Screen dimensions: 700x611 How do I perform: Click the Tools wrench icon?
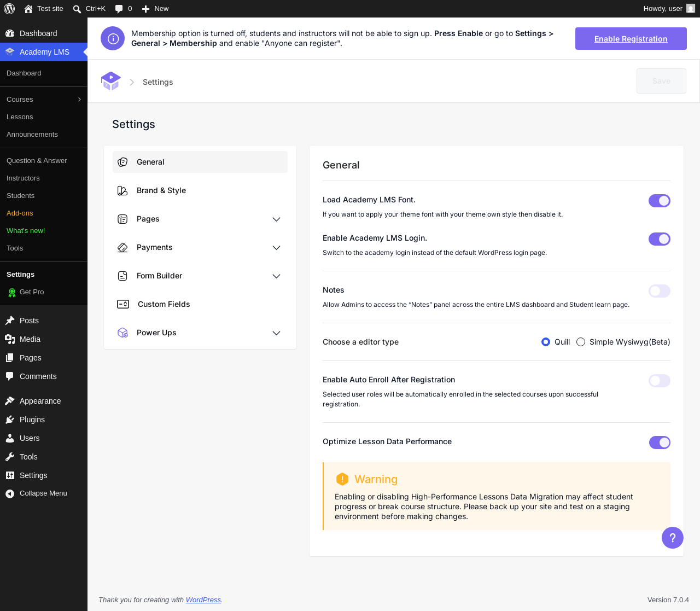(10, 457)
